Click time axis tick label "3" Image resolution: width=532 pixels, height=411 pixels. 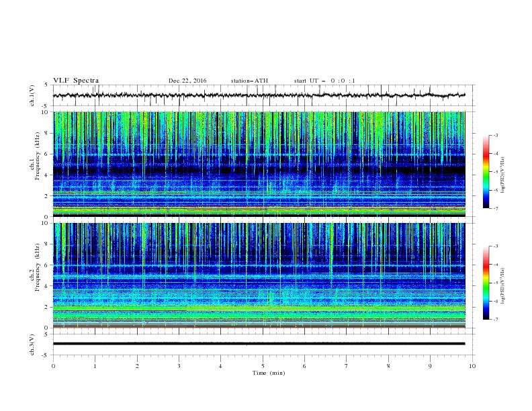click(179, 366)
